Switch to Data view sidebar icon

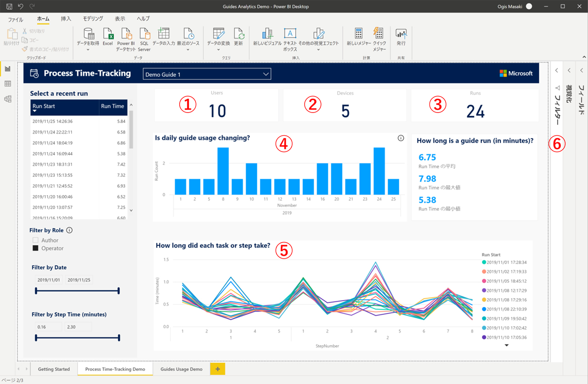[7, 84]
